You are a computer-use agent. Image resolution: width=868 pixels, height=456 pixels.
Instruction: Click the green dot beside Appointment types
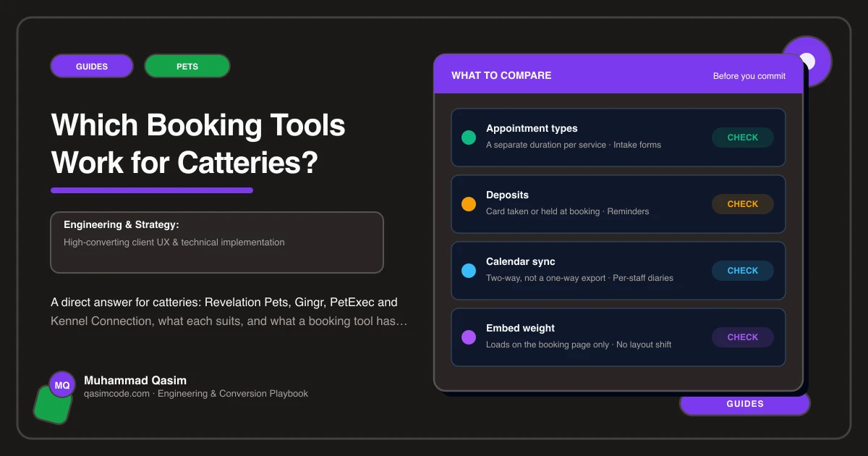469,138
